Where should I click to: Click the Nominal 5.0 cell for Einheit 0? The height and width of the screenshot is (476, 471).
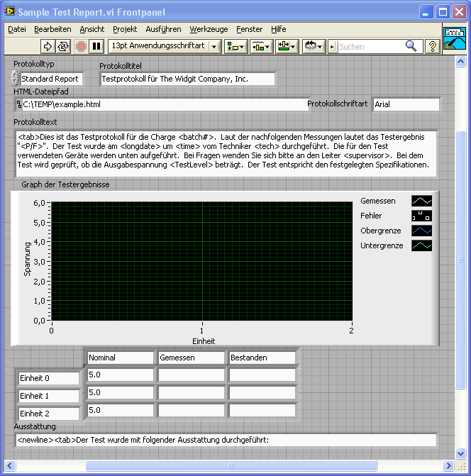point(121,375)
